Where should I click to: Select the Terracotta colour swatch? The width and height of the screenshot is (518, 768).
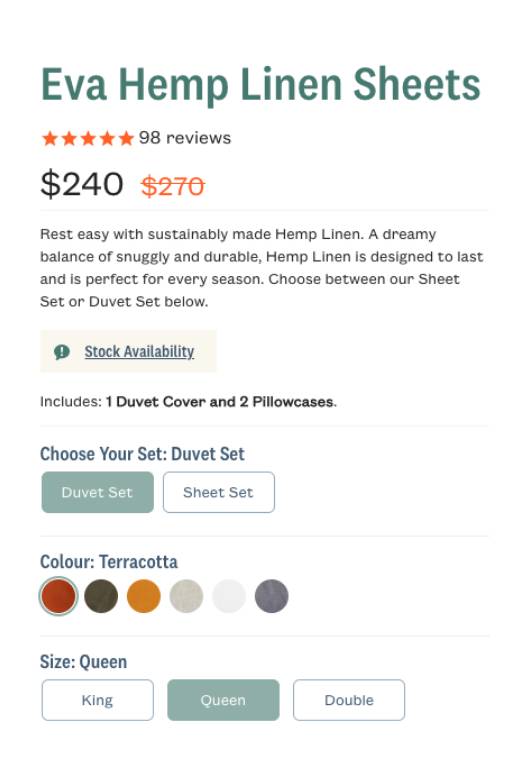tap(58, 596)
